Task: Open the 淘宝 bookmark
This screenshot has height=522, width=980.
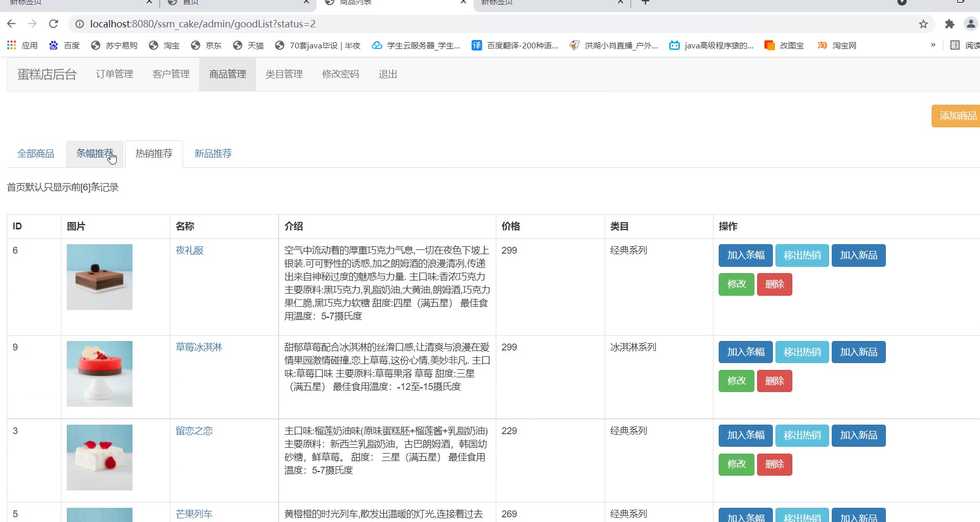Action: click(164, 45)
